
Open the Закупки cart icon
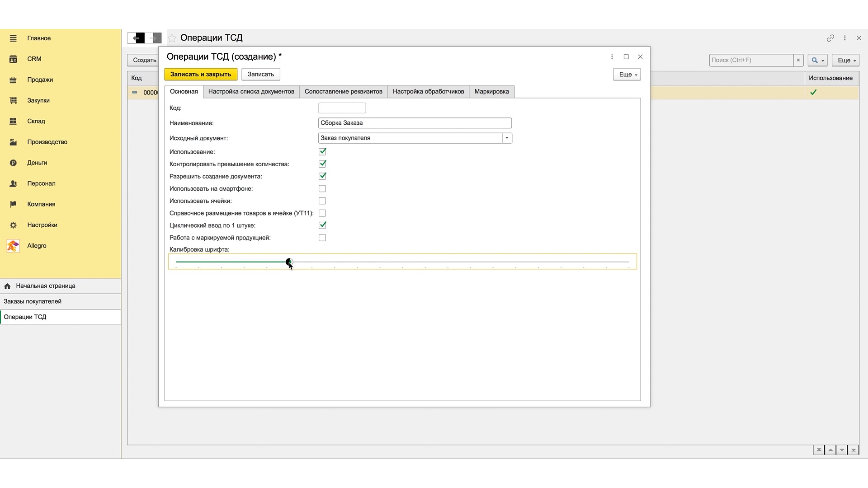coord(13,101)
